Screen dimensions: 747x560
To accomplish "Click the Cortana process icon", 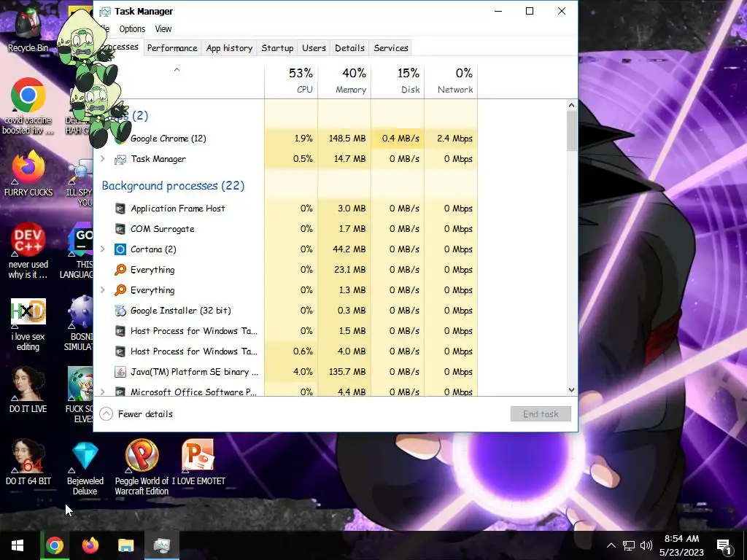I will 120,249.
